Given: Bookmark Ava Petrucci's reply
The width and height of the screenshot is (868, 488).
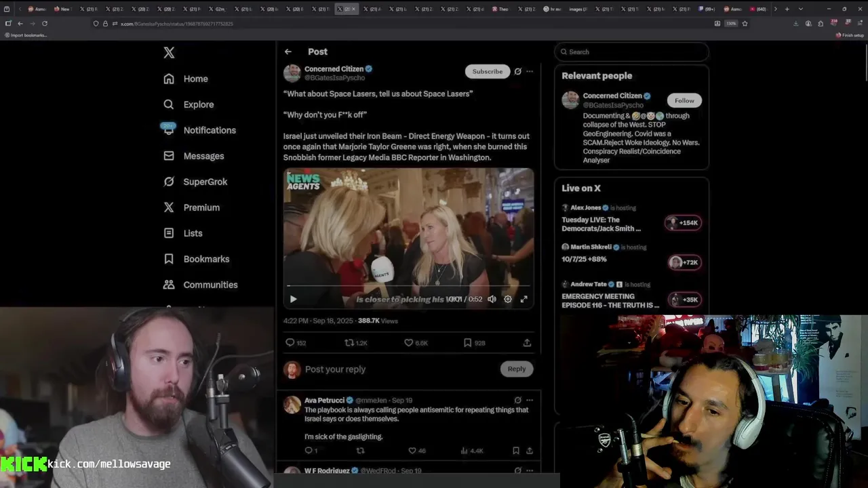Looking at the screenshot, I should 516,451.
